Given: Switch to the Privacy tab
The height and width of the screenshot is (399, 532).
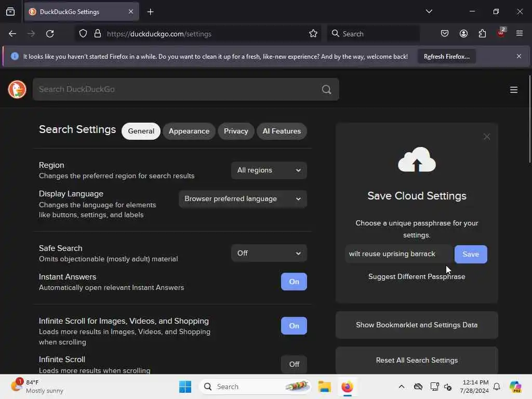Looking at the screenshot, I should (x=236, y=131).
